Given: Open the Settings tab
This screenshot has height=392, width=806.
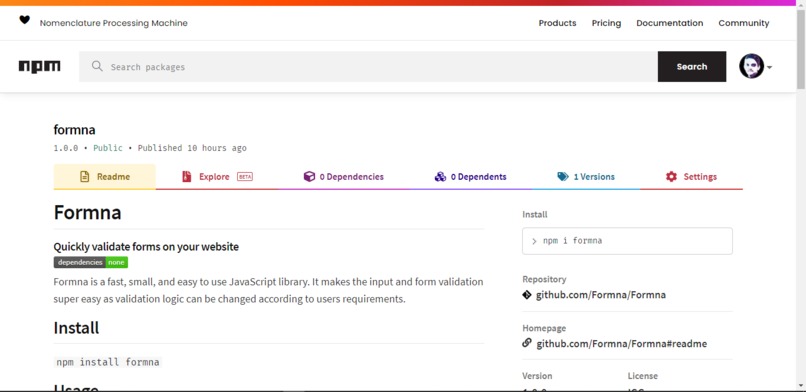Looking at the screenshot, I should pyautogui.click(x=691, y=177).
